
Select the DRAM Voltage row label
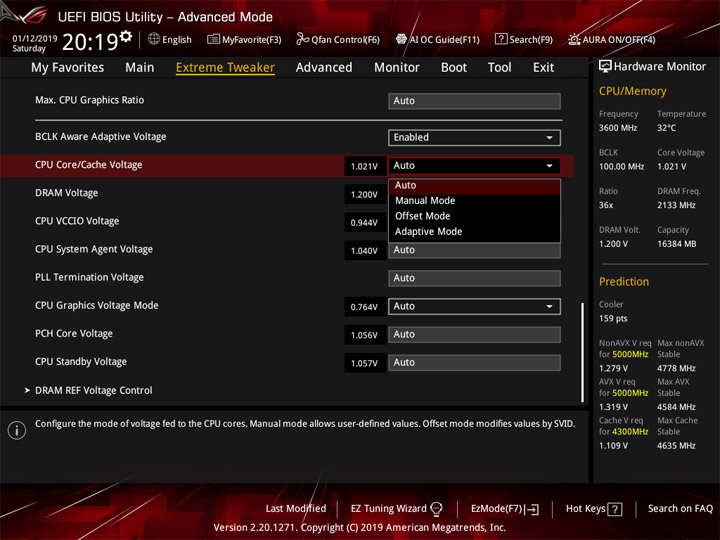tap(67, 193)
